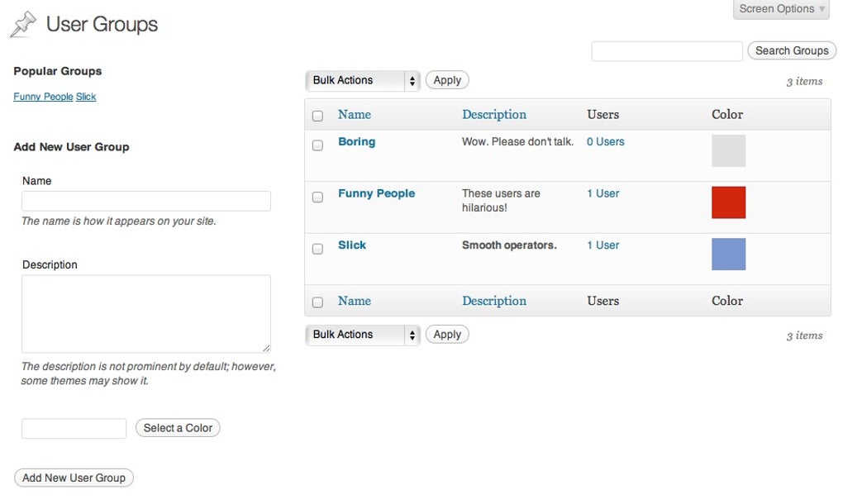View the 0 Users link for Boring
The image size is (843, 504).
pyautogui.click(x=605, y=141)
